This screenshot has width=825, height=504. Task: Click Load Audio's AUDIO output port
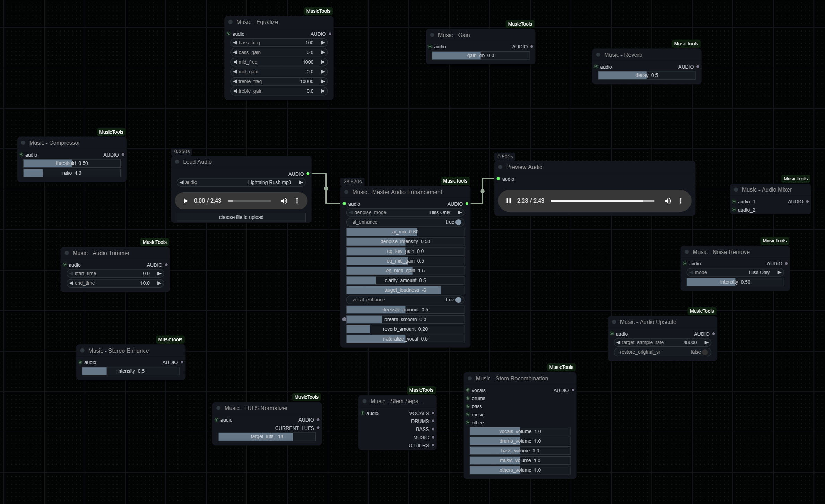(x=308, y=174)
